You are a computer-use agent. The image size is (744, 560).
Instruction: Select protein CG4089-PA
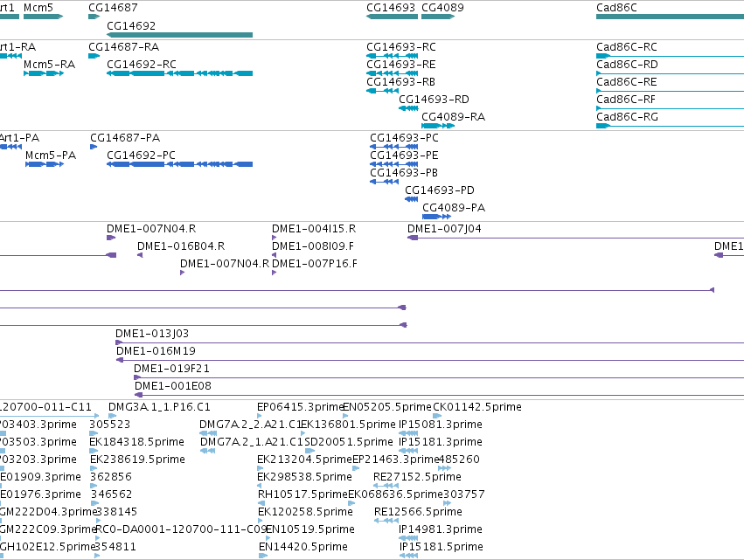click(436, 217)
